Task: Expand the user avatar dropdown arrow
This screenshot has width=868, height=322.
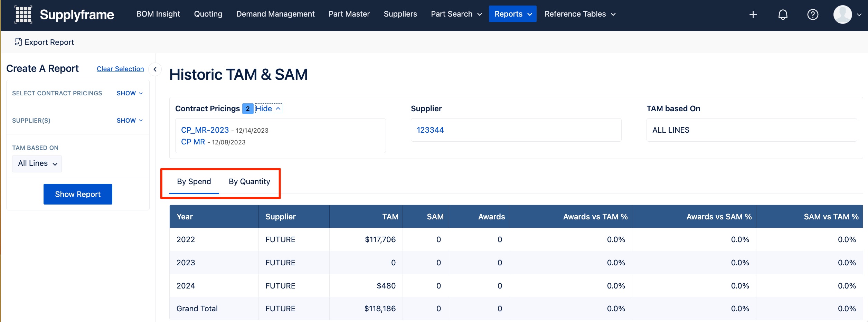Action: (859, 15)
